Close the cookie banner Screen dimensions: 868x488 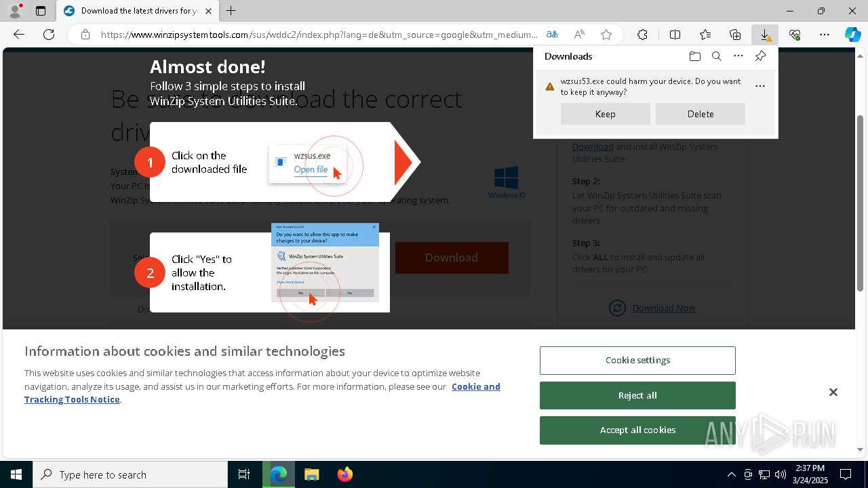tap(833, 392)
